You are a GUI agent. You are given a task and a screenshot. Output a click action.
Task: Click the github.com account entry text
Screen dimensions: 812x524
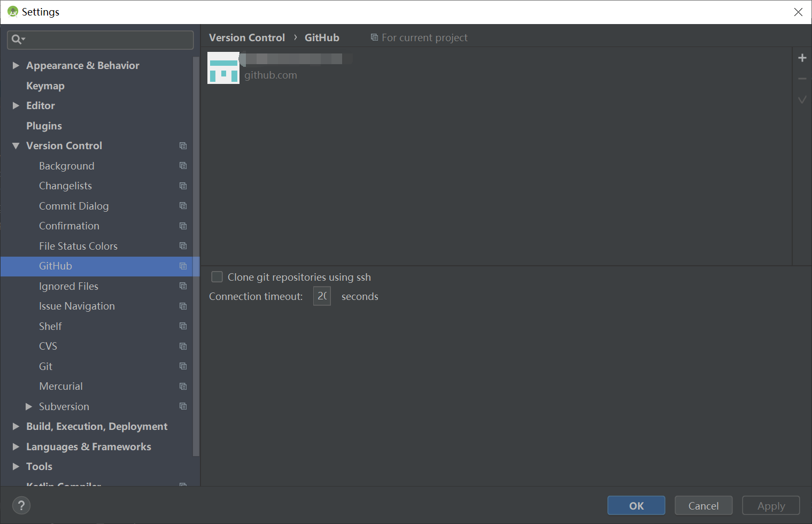[270, 75]
